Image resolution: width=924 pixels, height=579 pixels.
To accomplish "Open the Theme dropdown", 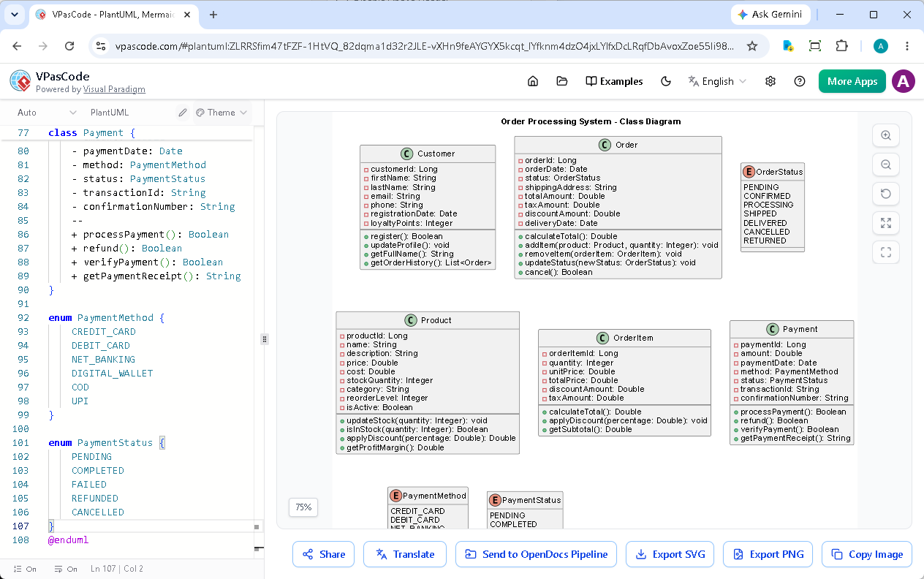I will tap(222, 113).
